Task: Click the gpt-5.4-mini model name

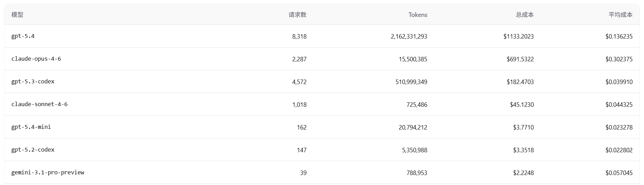Action: [x=31, y=127]
